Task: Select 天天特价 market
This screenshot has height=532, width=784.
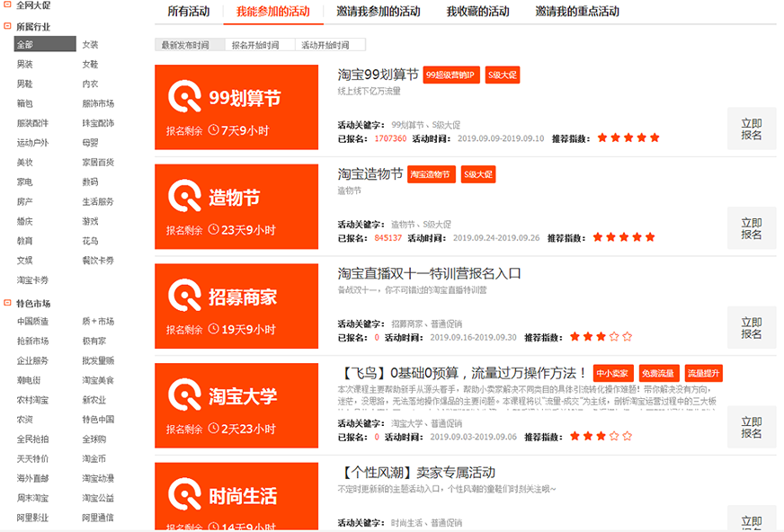Action: click(32, 458)
